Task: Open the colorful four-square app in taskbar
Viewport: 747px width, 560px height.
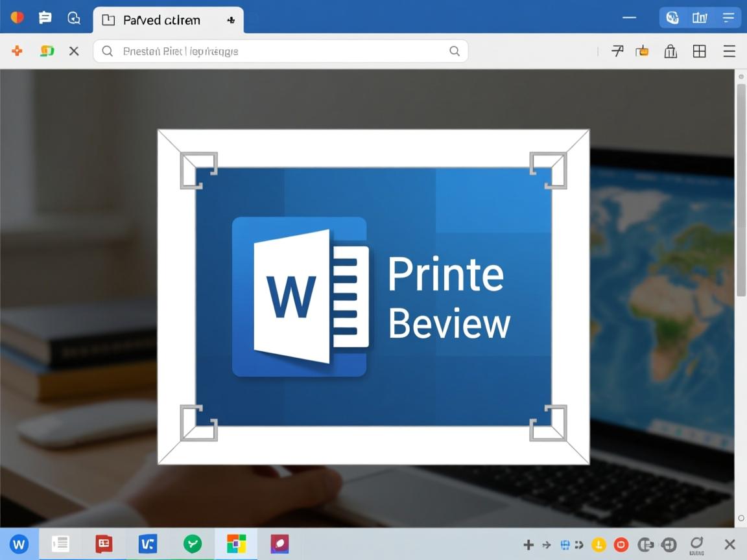Action: [236, 544]
